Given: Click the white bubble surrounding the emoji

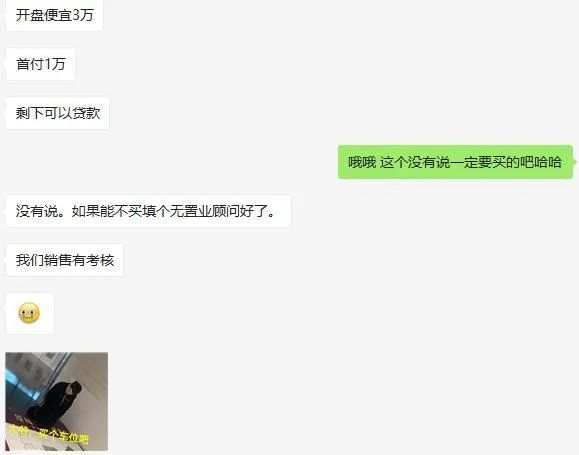Looking at the screenshot, I should tap(30, 314).
